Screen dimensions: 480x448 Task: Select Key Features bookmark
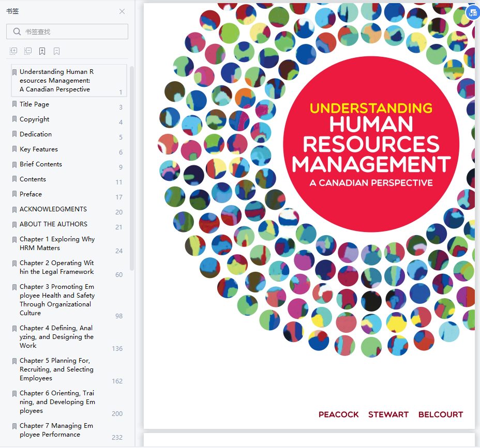[39, 149]
